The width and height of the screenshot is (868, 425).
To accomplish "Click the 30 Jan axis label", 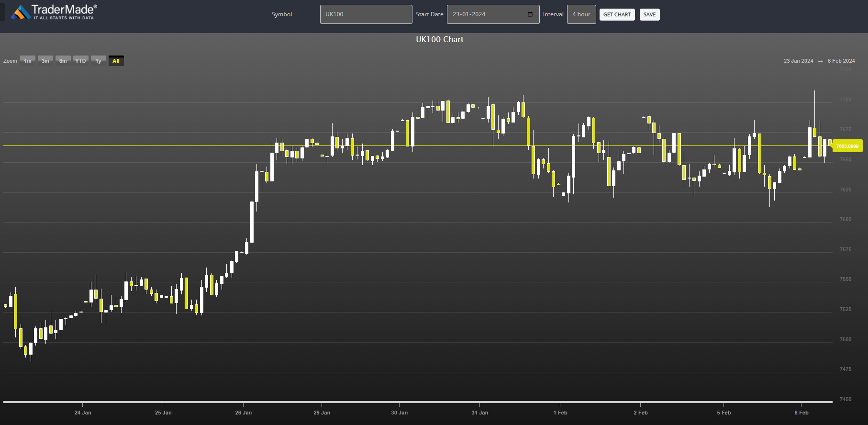I will pyautogui.click(x=400, y=413).
